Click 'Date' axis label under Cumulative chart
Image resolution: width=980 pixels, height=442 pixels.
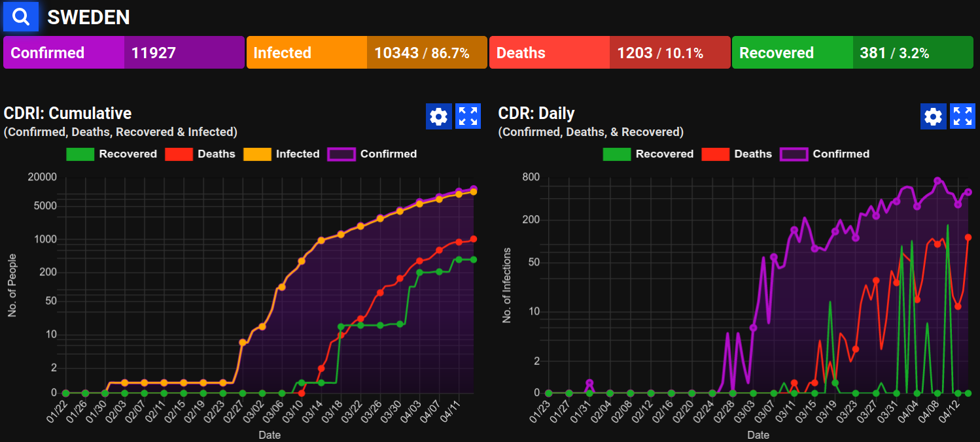pos(270,435)
